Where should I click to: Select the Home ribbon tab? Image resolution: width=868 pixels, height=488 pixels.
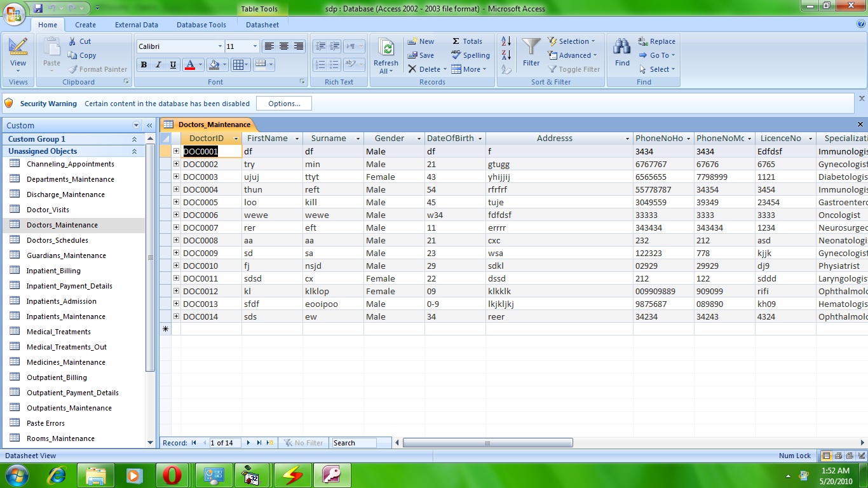tap(48, 25)
